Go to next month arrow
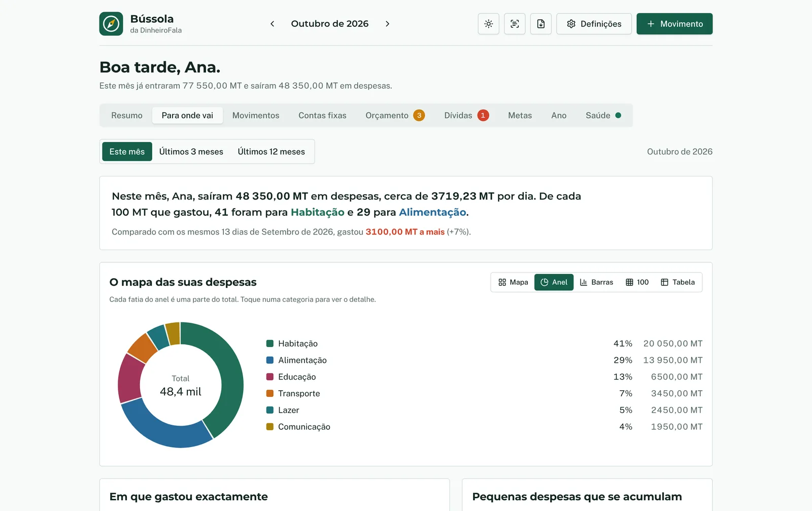The width and height of the screenshot is (812, 511). [x=387, y=24]
